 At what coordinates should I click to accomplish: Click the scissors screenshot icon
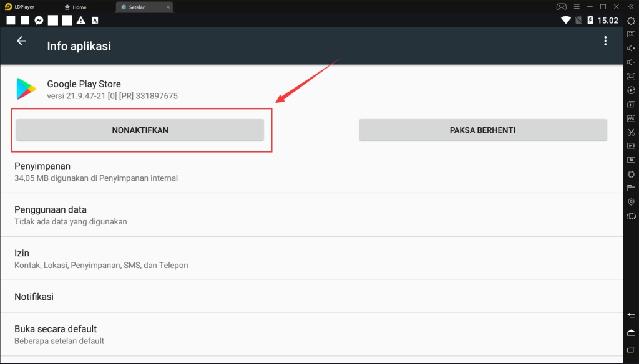(631, 132)
